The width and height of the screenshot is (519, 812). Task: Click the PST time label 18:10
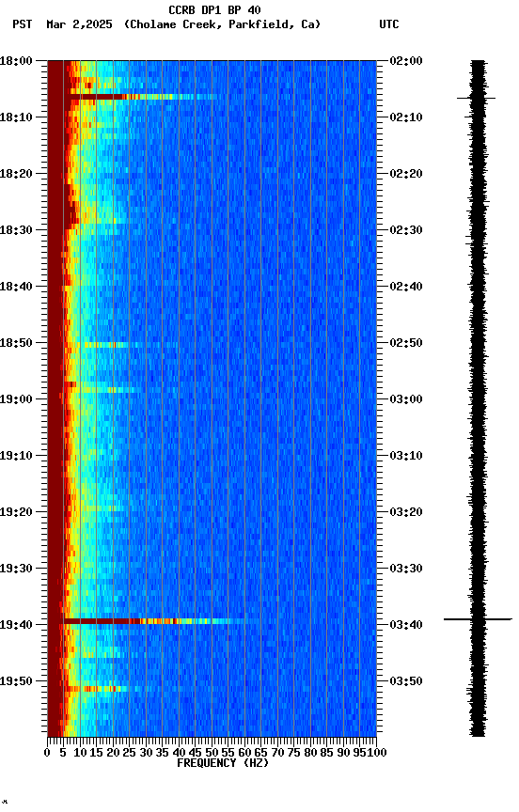[16, 117]
